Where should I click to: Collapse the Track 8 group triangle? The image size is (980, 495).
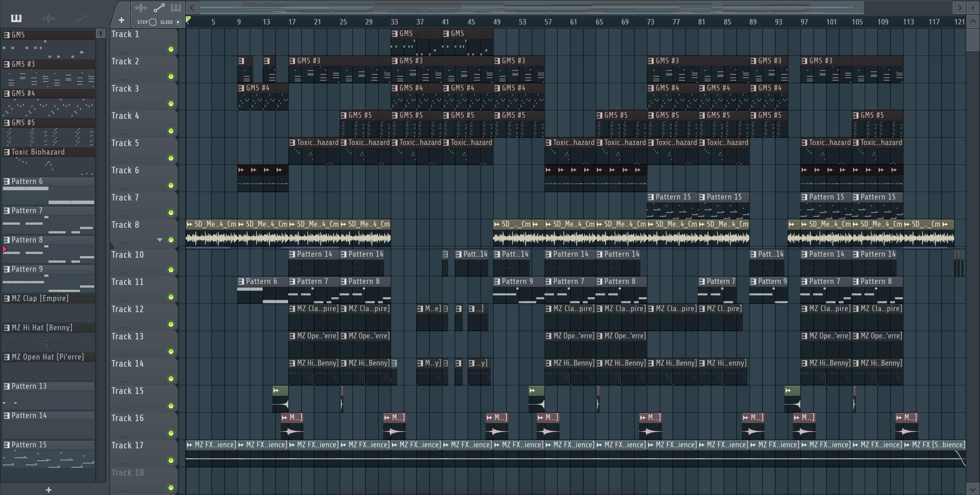pyautogui.click(x=160, y=240)
